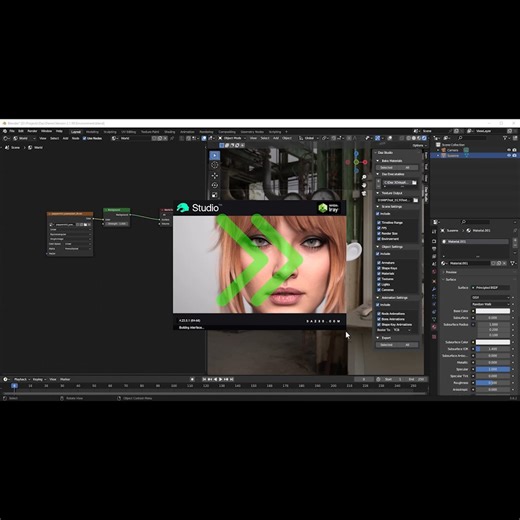
Task: Open the Render properties tab icon
Action: pos(434,241)
